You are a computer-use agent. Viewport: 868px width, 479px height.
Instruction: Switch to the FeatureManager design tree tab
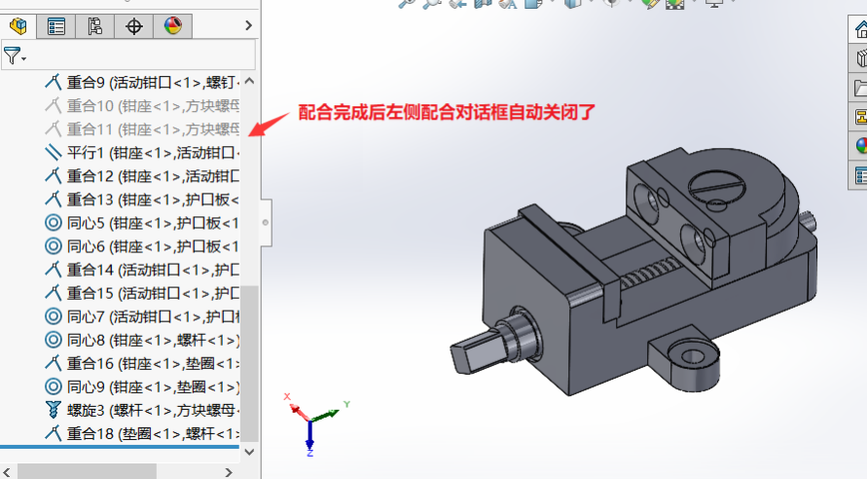pyautogui.click(x=18, y=26)
